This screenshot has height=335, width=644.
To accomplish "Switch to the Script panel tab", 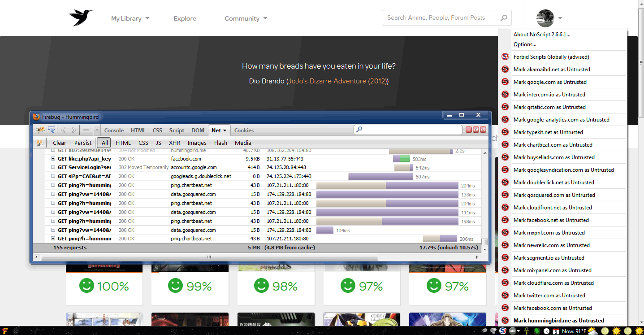I will pos(177,131).
